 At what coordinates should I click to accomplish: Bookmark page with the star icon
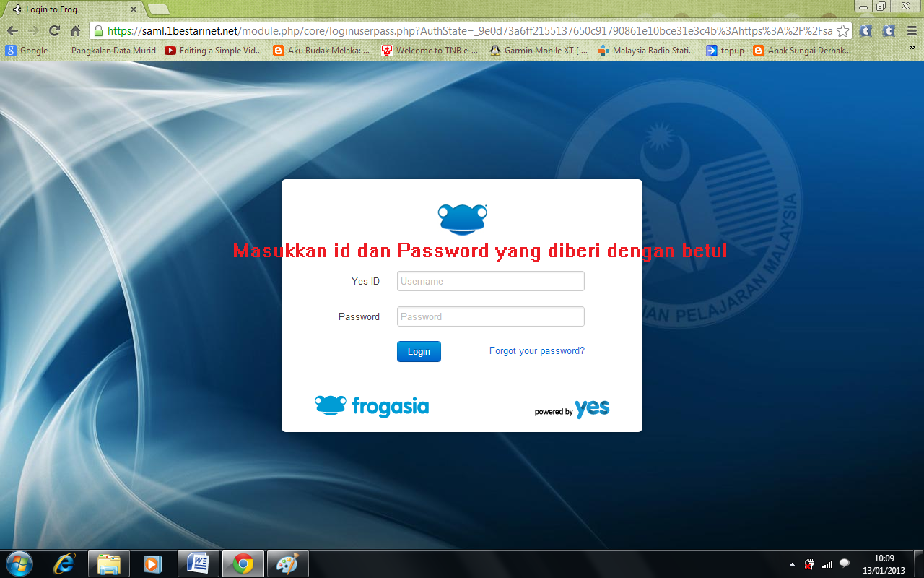point(842,31)
